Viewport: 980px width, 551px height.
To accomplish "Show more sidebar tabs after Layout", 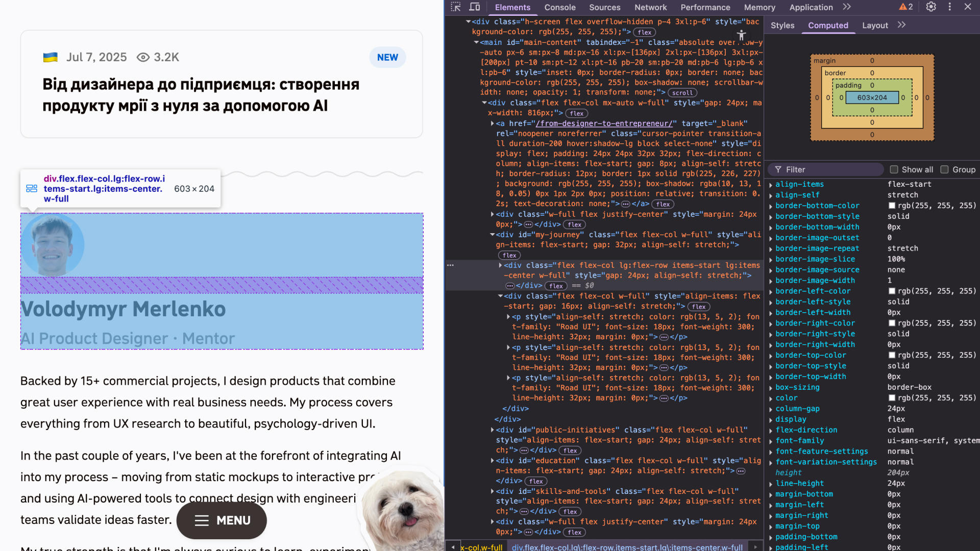I will pyautogui.click(x=901, y=25).
